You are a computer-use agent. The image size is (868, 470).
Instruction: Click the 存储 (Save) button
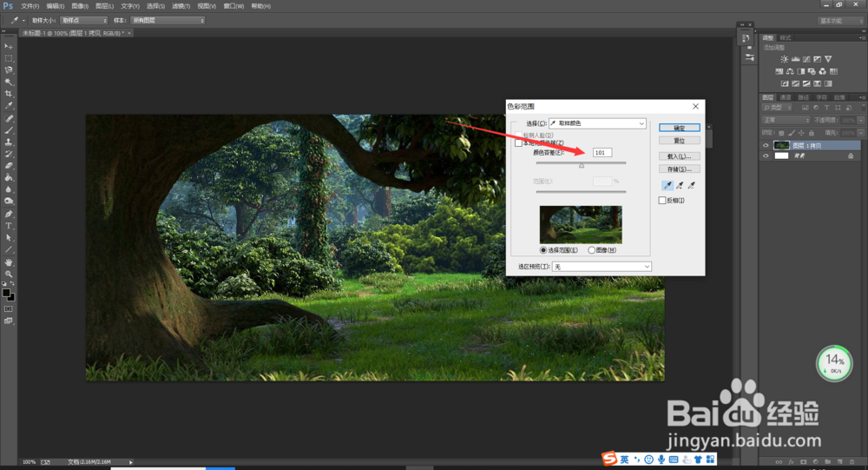pos(680,169)
